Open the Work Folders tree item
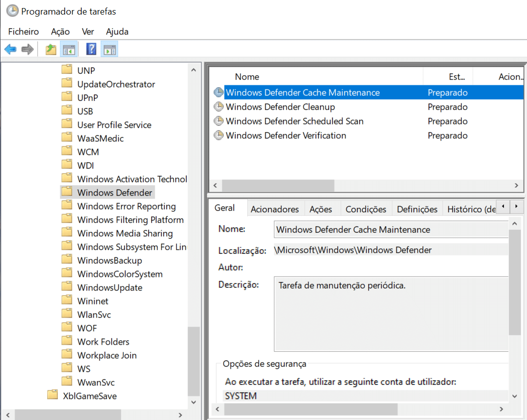This screenshot has height=420, width=527. (x=103, y=342)
